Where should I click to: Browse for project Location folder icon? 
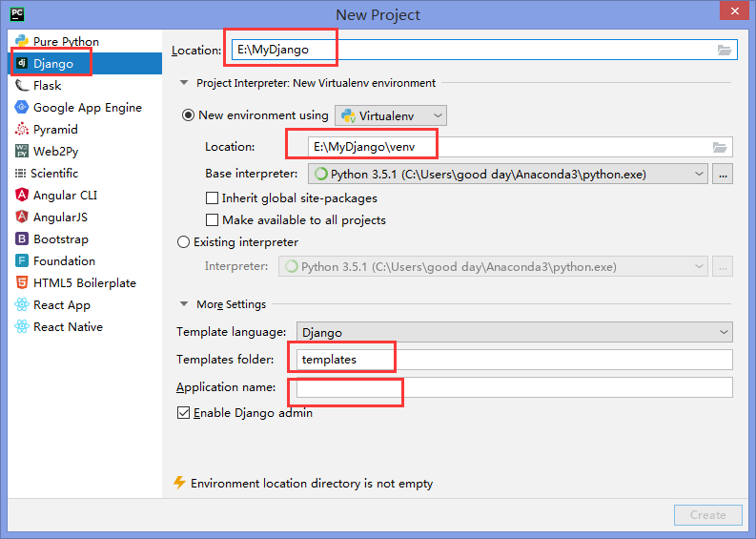[x=725, y=50]
